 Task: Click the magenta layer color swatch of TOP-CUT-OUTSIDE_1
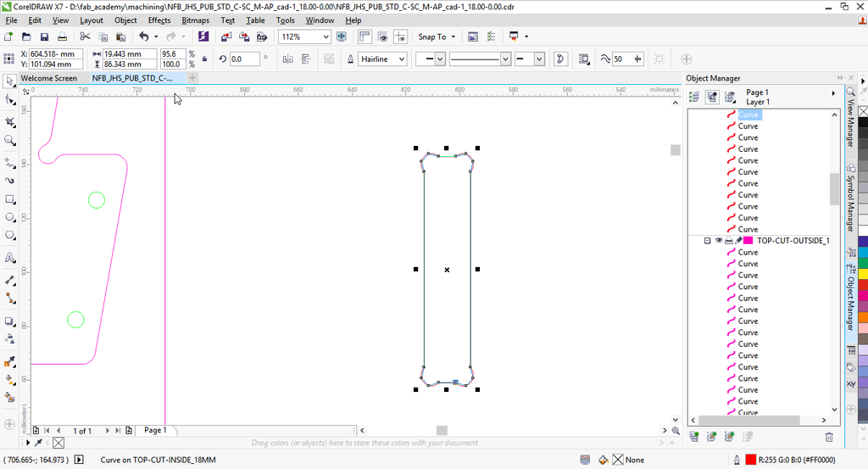pos(748,241)
